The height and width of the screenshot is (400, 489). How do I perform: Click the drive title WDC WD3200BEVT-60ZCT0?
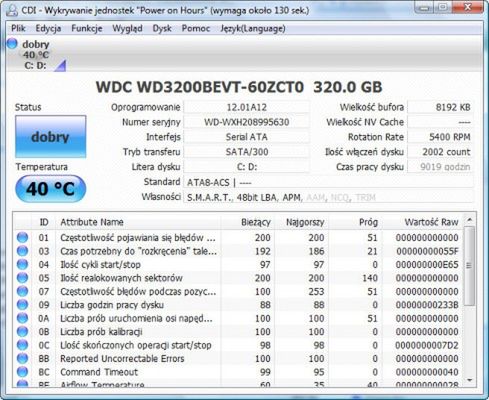(200, 87)
